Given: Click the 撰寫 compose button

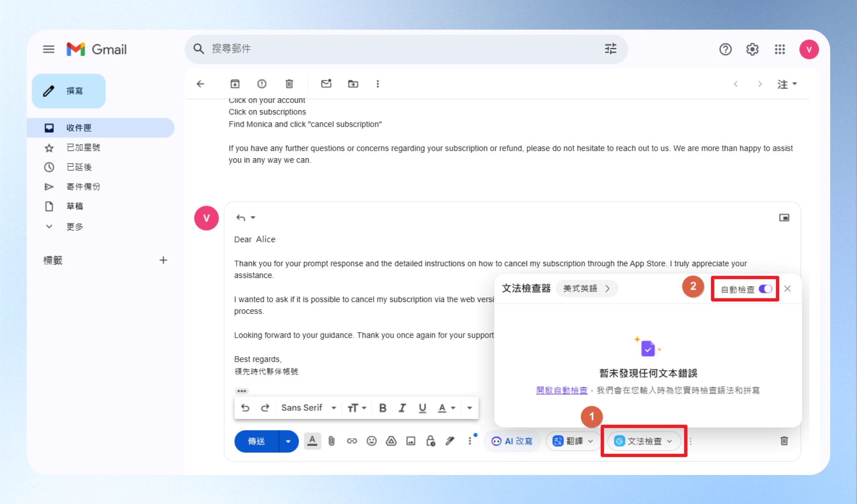Looking at the screenshot, I should 69,91.
